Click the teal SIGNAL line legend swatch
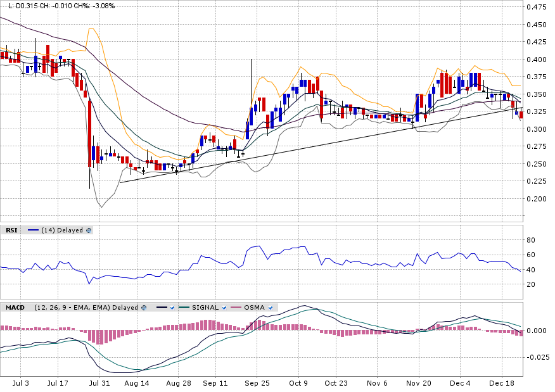The width and height of the screenshot is (555, 392). click(x=184, y=308)
